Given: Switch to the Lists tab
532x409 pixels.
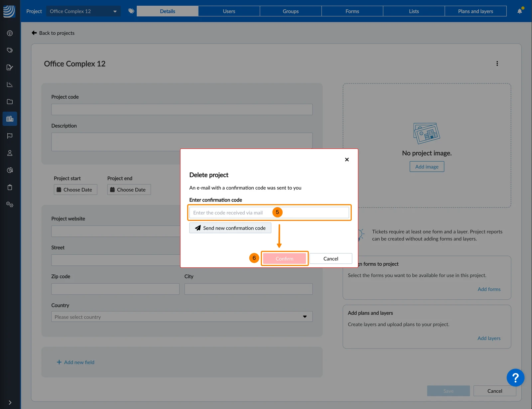Looking at the screenshot, I should tap(414, 11).
